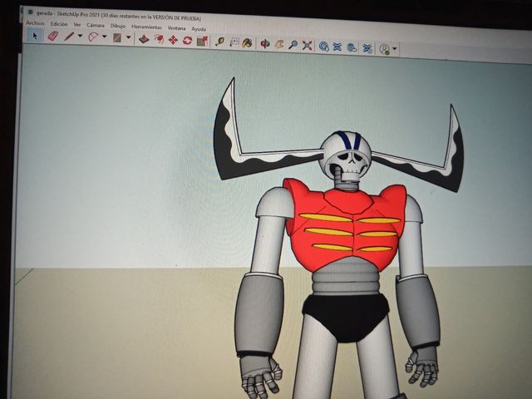The image size is (532, 399).
Task: Open the Extension Warehouse icon
Action: coord(337,47)
